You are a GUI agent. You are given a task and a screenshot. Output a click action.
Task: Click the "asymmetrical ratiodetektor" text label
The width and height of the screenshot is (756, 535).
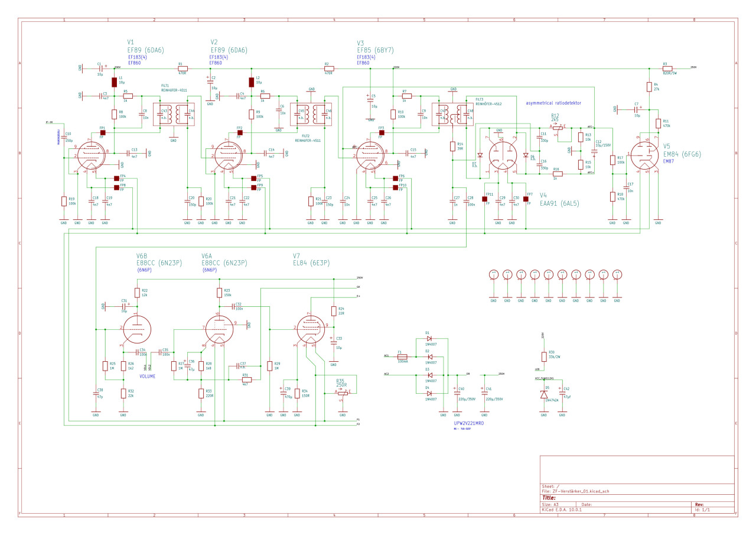pyautogui.click(x=553, y=103)
